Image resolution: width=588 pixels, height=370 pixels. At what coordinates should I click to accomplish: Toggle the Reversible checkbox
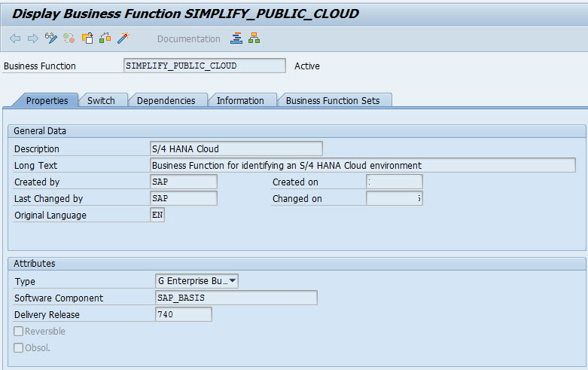click(x=18, y=331)
